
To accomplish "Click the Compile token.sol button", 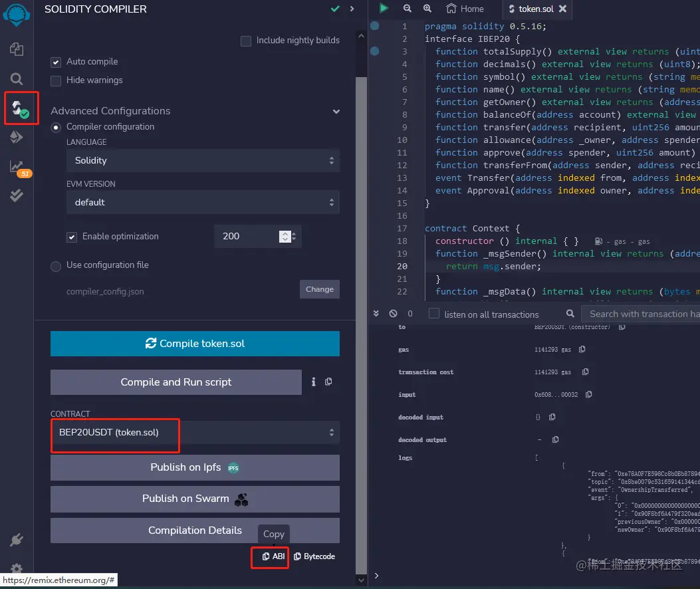I will (x=195, y=344).
